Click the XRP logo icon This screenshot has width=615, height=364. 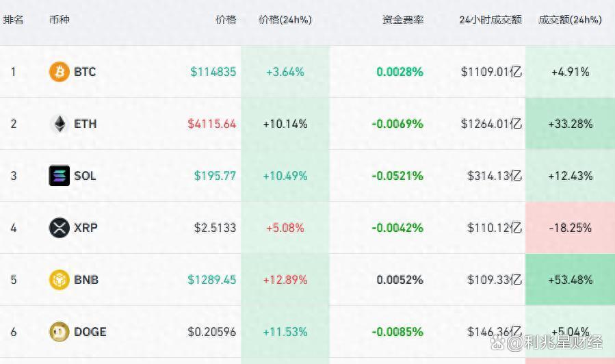coord(60,228)
